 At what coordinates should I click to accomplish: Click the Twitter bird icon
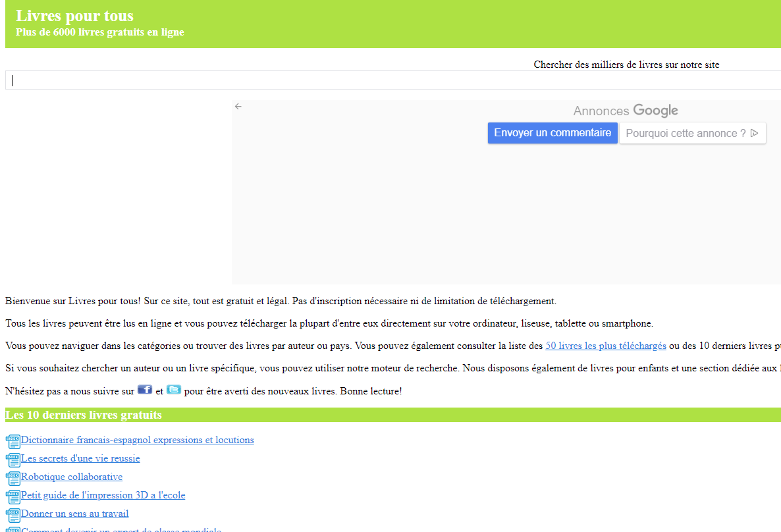click(x=174, y=390)
